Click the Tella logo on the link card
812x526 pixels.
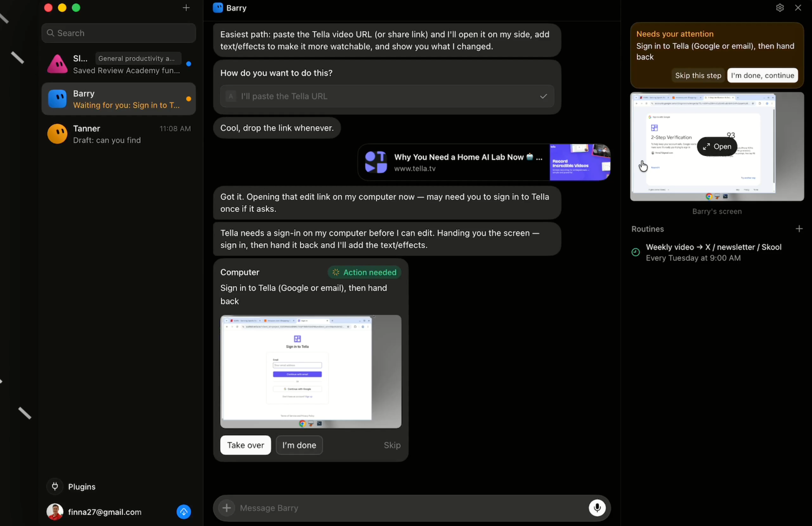click(x=376, y=162)
